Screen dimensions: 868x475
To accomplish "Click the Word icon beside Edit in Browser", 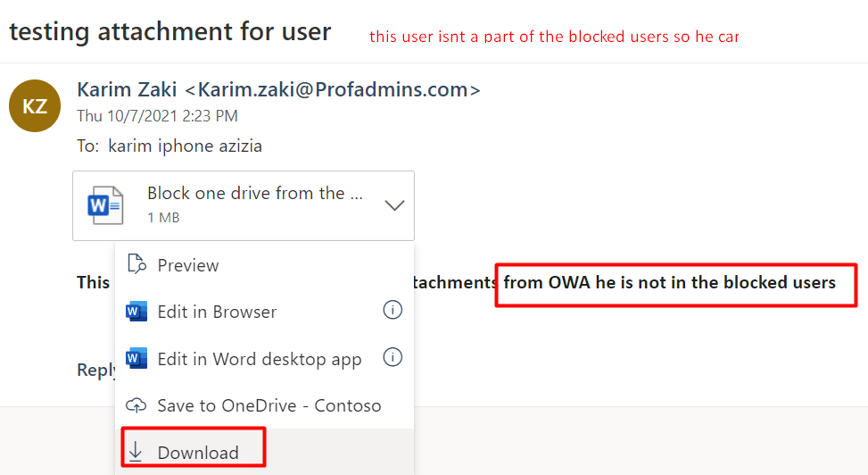I will pos(136,312).
